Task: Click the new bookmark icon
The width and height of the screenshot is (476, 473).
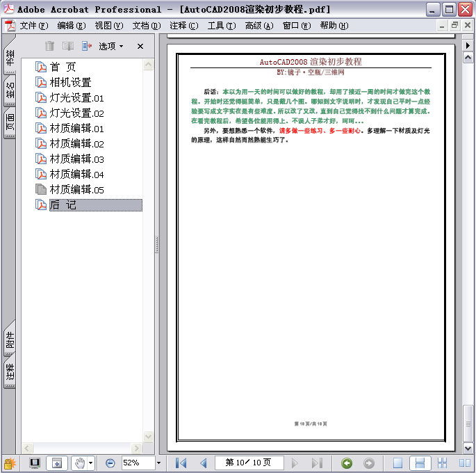Action: (x=68, y=46)
